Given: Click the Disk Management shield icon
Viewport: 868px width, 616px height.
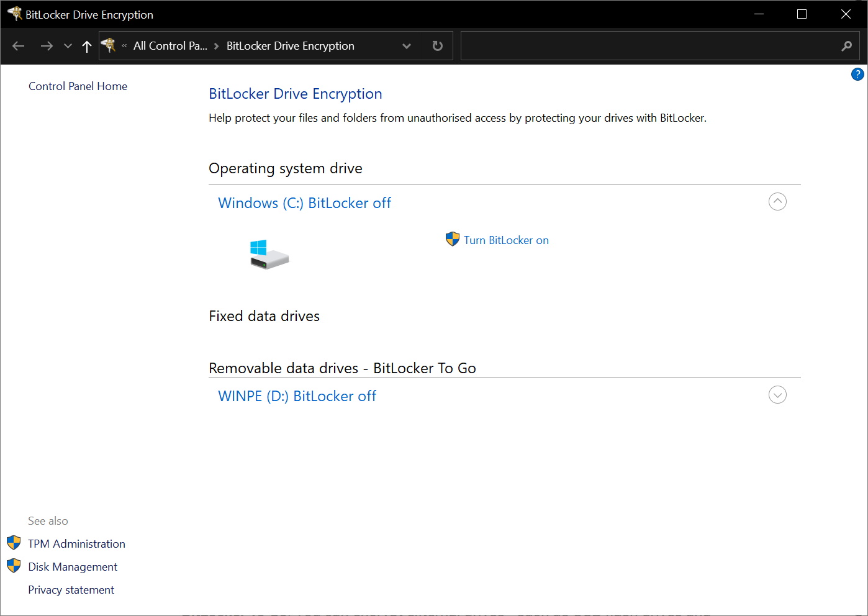Looking at the screenshot, I should click(x=14, y=566).
